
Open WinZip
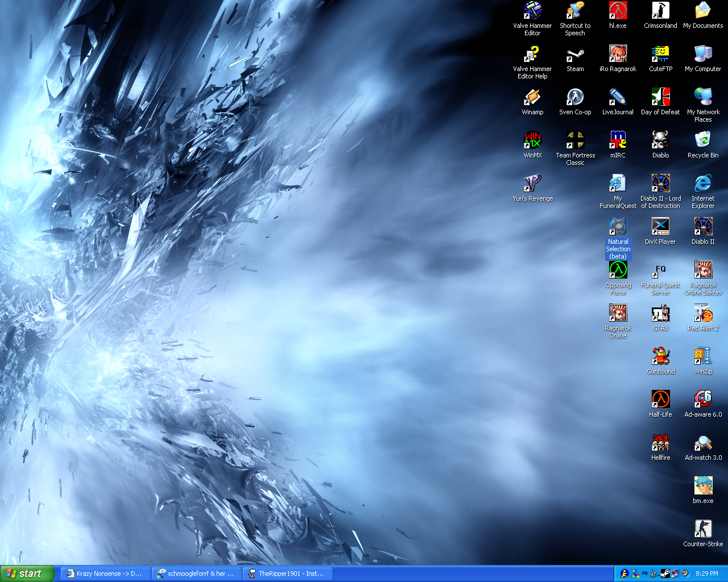(703, 357)
